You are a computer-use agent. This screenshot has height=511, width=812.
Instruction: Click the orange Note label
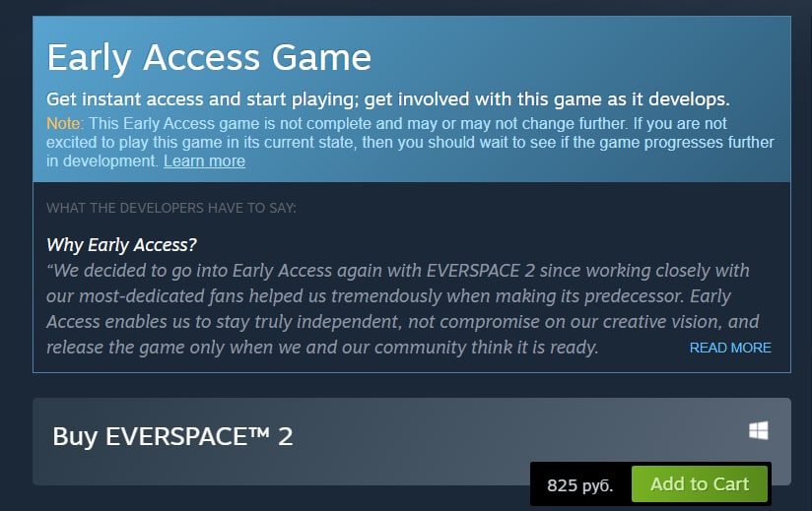65,124
